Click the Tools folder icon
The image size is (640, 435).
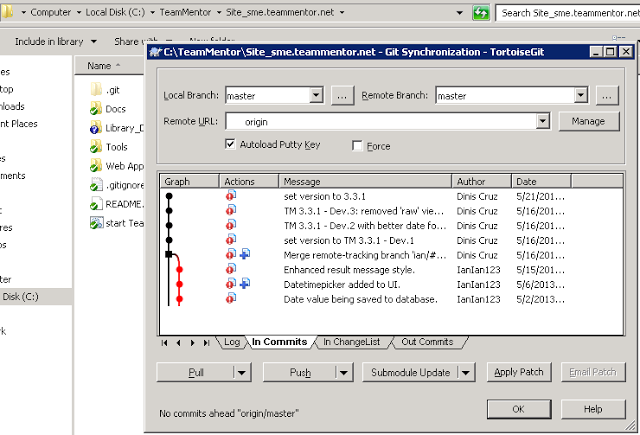tap(96, 147)
